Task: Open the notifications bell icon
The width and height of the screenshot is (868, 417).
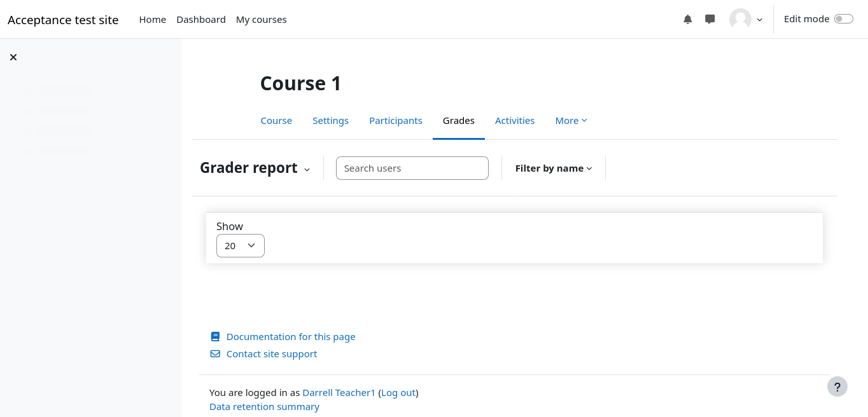Action: [687, 19]
